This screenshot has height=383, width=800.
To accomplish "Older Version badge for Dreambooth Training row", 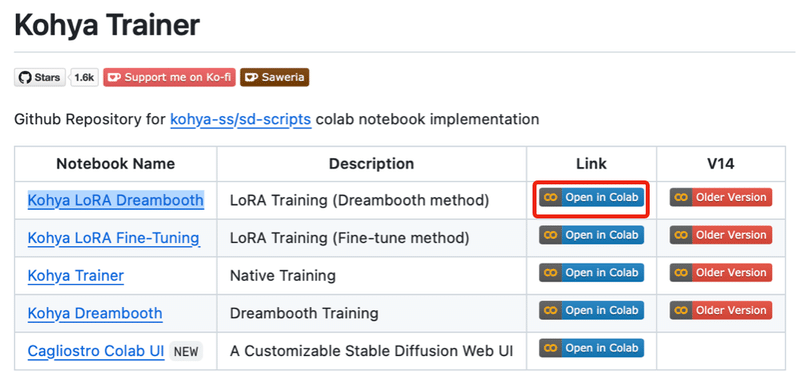I will click(721, 310).
